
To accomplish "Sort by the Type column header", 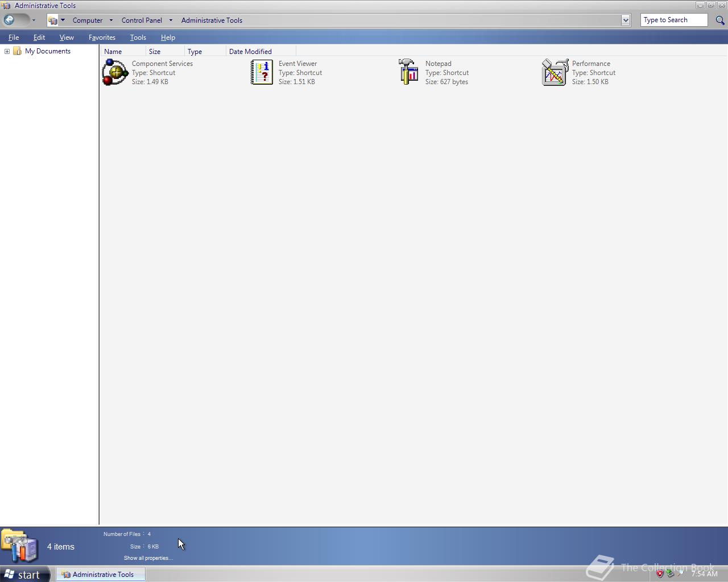I will [x=205, y=51].
